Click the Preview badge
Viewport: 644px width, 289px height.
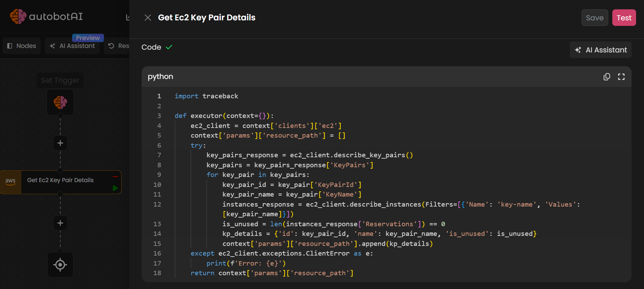click(88, 38)
